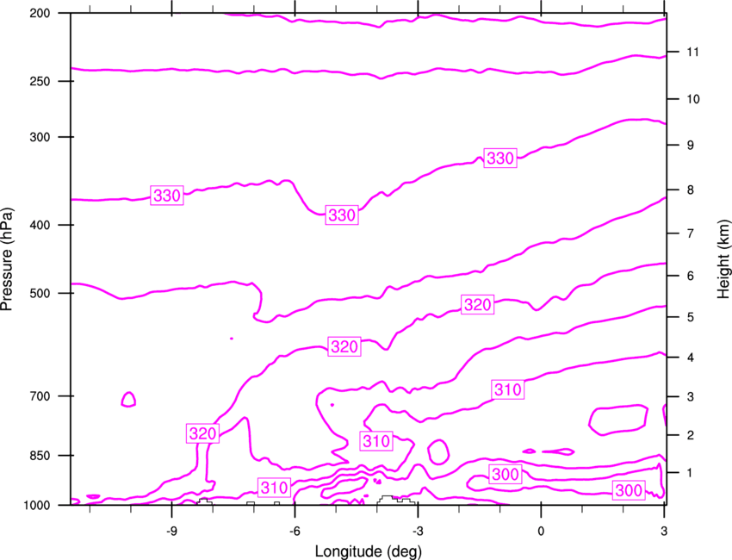This screenshot has height=560, width=732.
Task: Click the 11 km height tick label
Action: tap(692, 52)
